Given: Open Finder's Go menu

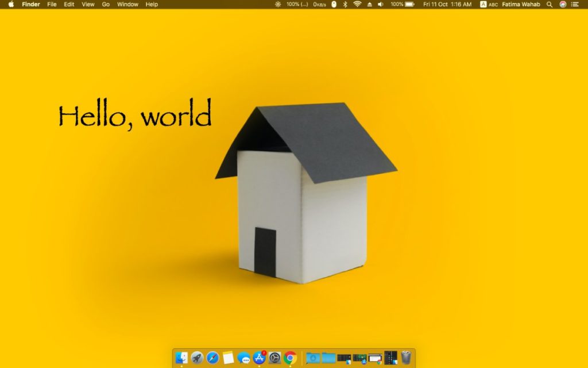Looking at the screenshot, I should pos(106,5).
